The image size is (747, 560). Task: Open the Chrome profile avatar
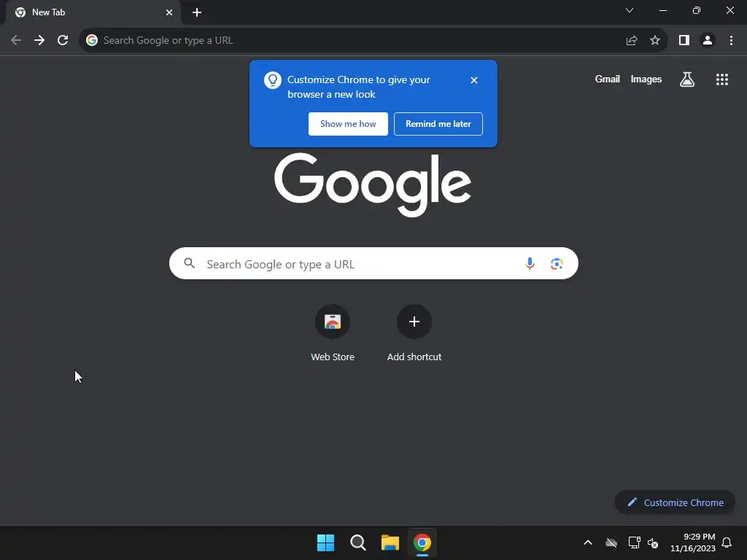pos(708,41)
